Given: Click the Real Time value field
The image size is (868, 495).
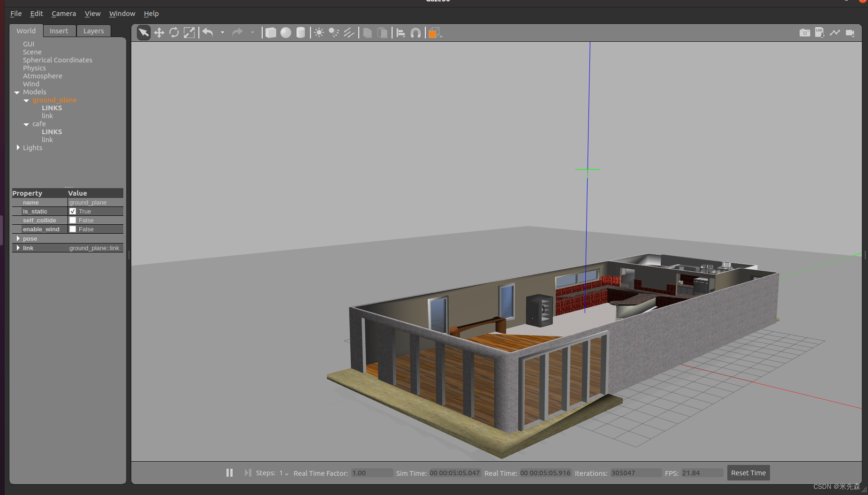Looking at the screenshot, I should tap(545, 473).
